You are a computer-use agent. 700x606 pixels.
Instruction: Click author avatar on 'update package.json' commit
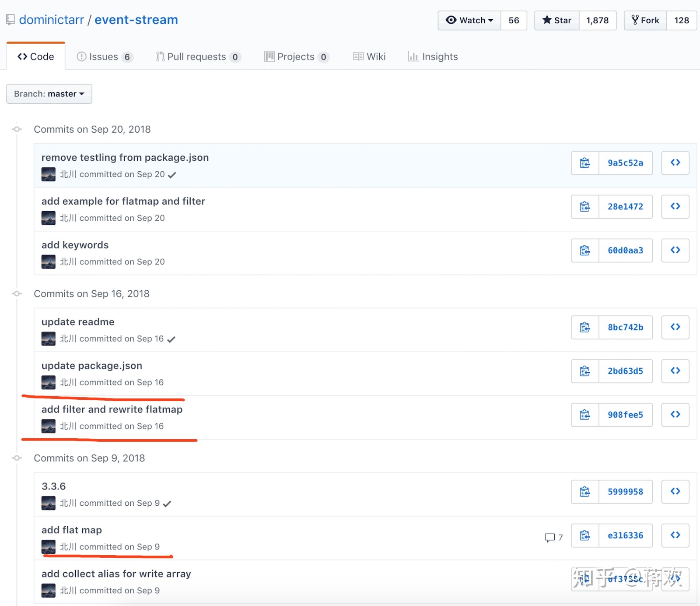49,382
